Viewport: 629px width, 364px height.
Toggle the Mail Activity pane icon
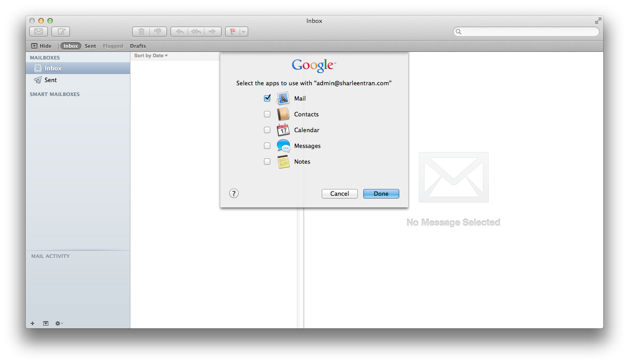[x=46, y=323]
